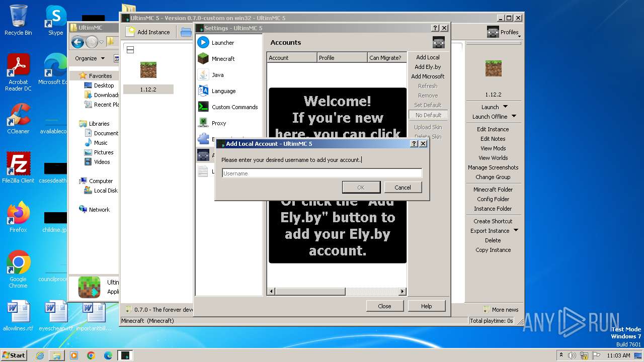644x362 pixels.
Task: Open Firefox desktop shortcut
Action: (x=18, y=217)
